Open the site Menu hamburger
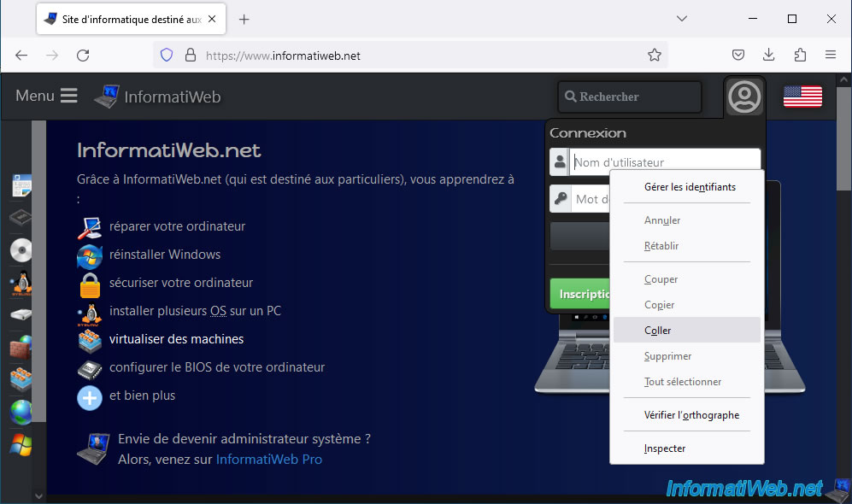Viewport: 852px width, 504px height. 46,97
